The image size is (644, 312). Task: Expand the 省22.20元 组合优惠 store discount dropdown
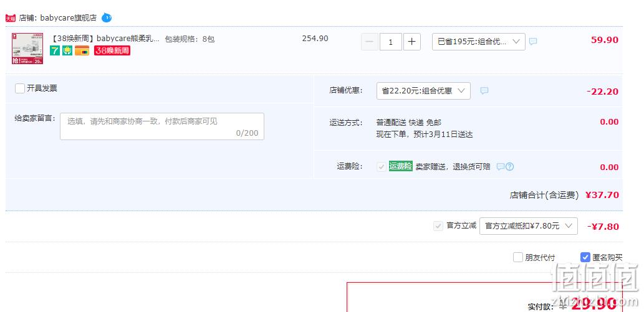pos(423,91)
